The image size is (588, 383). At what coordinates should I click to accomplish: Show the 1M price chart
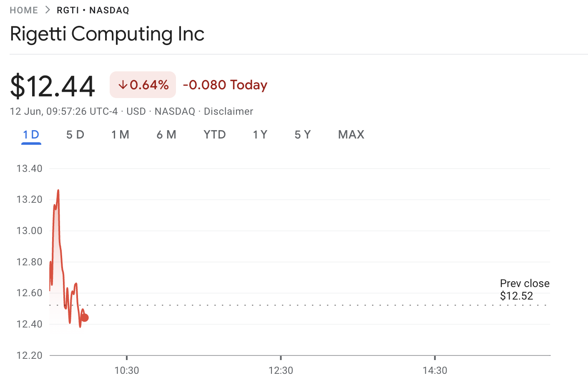[121, 135]
